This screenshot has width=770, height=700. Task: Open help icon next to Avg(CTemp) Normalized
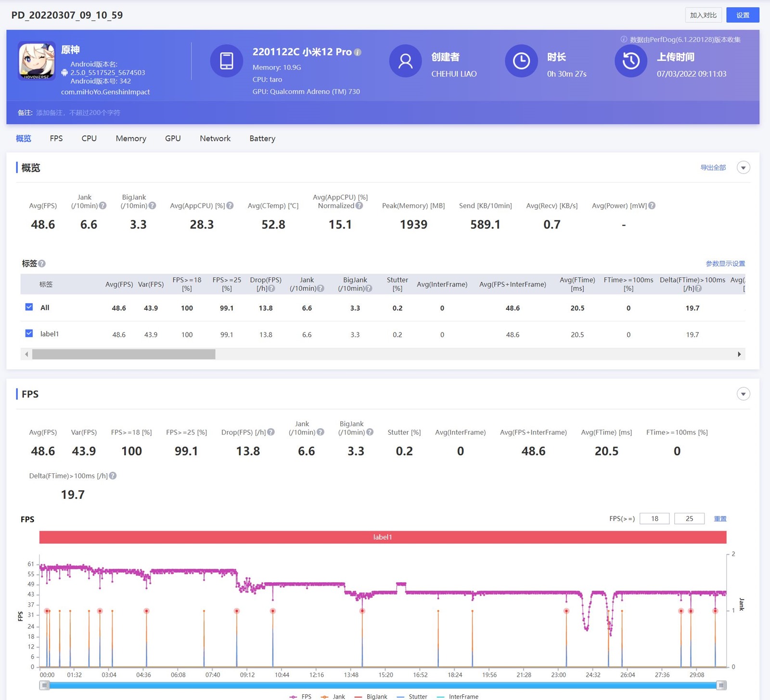tap(359, 206)
